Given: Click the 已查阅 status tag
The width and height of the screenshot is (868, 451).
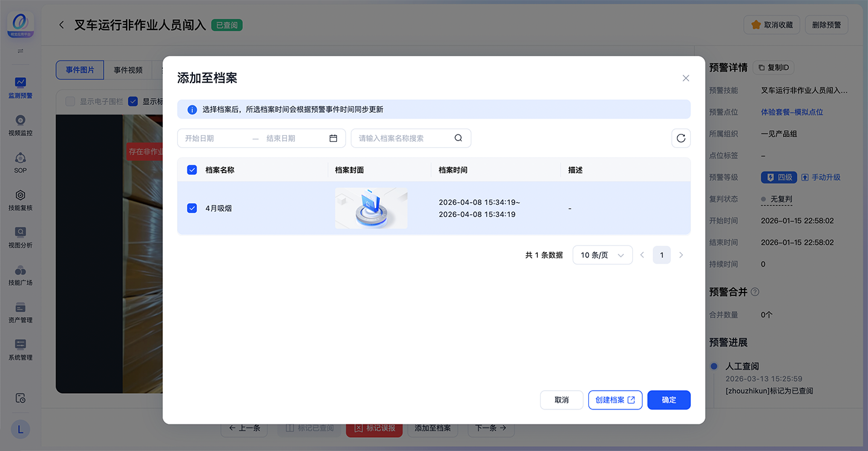Looking at the screenshot, I should (x=227, y=25).
